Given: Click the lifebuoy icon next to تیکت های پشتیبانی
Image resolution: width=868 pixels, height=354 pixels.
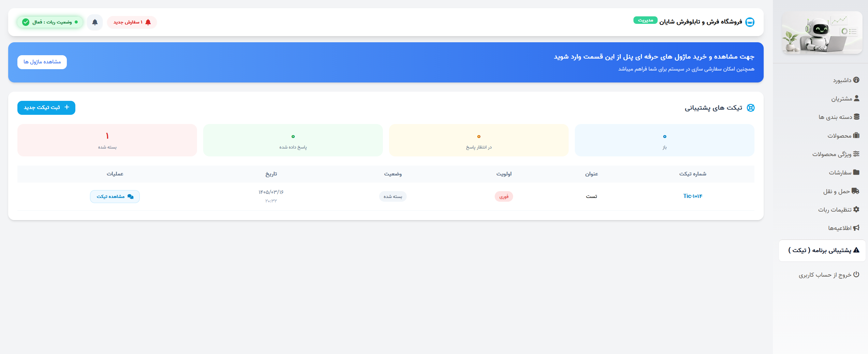Looking at the screenshot, I should (x=750, y=108).
